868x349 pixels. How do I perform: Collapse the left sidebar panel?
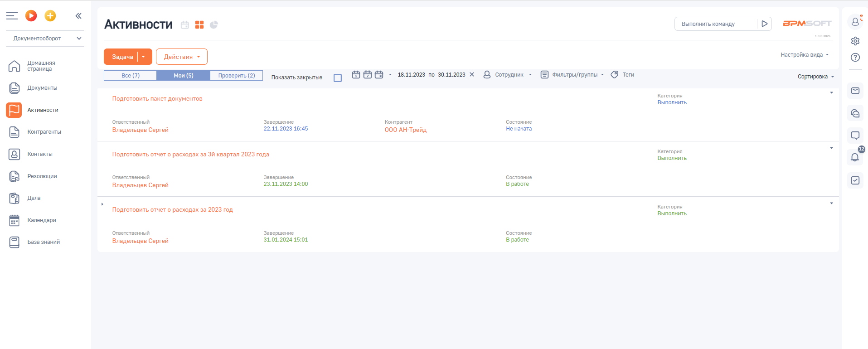(78, 16)
